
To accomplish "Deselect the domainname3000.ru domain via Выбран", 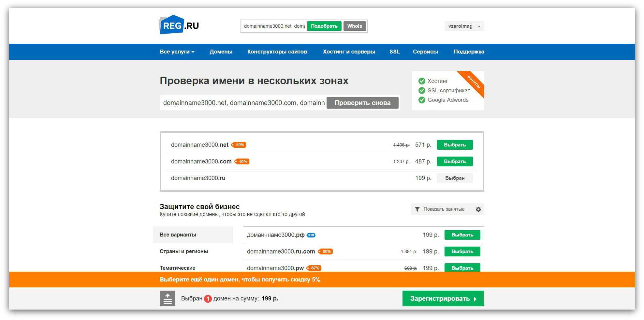I will click(455, 178).
